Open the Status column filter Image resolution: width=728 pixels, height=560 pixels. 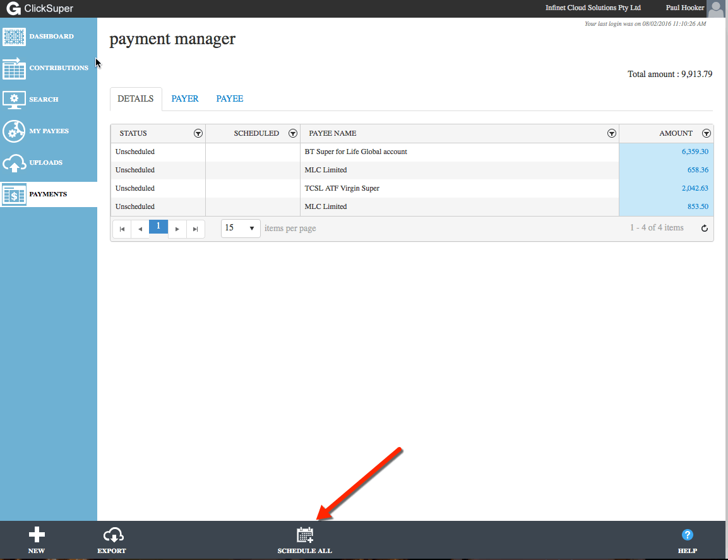click(x=198, y=134)
